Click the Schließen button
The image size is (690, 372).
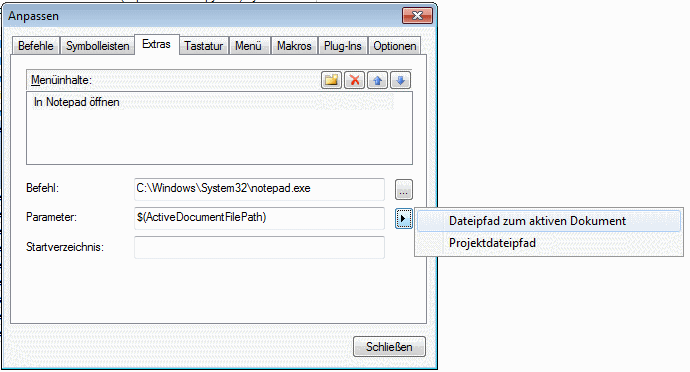[389, 347]
